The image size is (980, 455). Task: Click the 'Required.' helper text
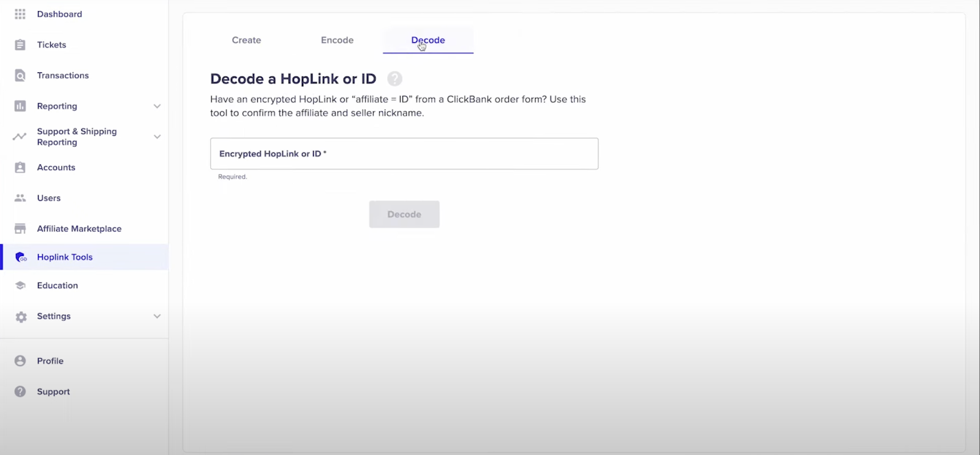point(233,177)
